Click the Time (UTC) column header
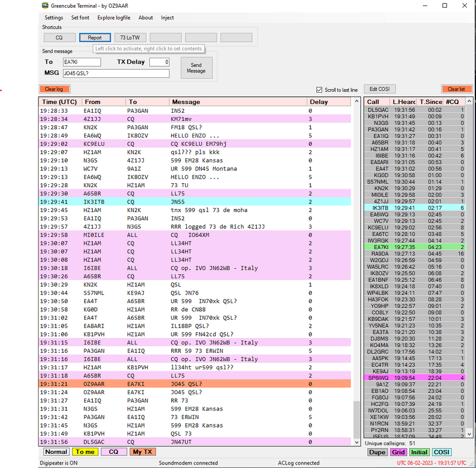Image resolution: width=476 pixels, height=468 pixels. [60, 102]
